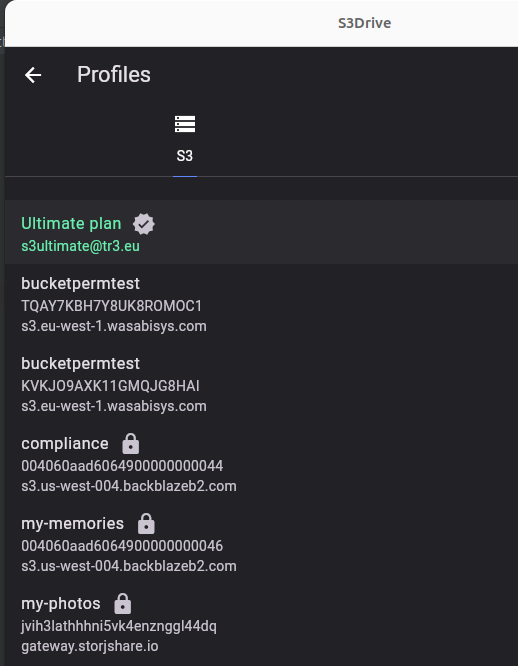This screenshot has height=666, width=518.
Task: Open the Ultimate plan profile
Action: (x=262, y=232)
